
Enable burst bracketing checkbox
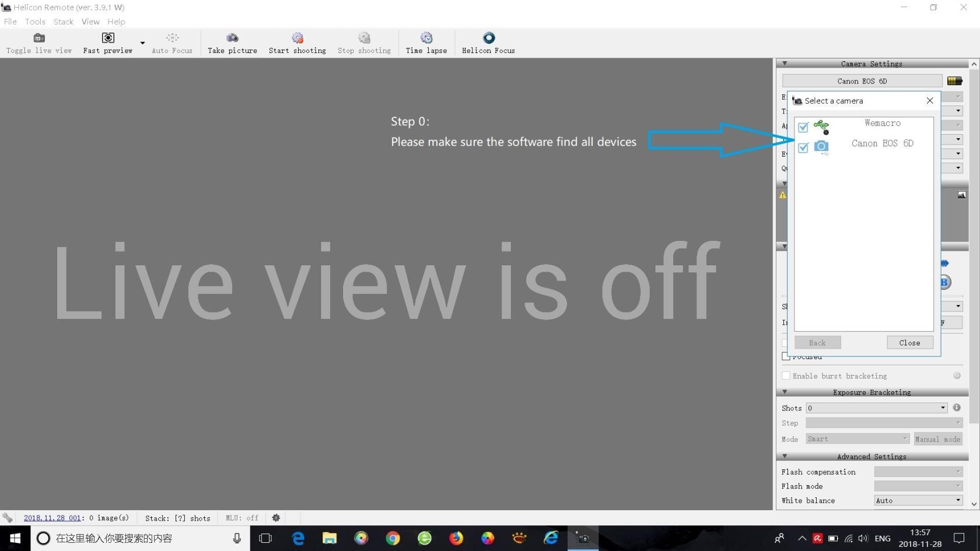786,376
